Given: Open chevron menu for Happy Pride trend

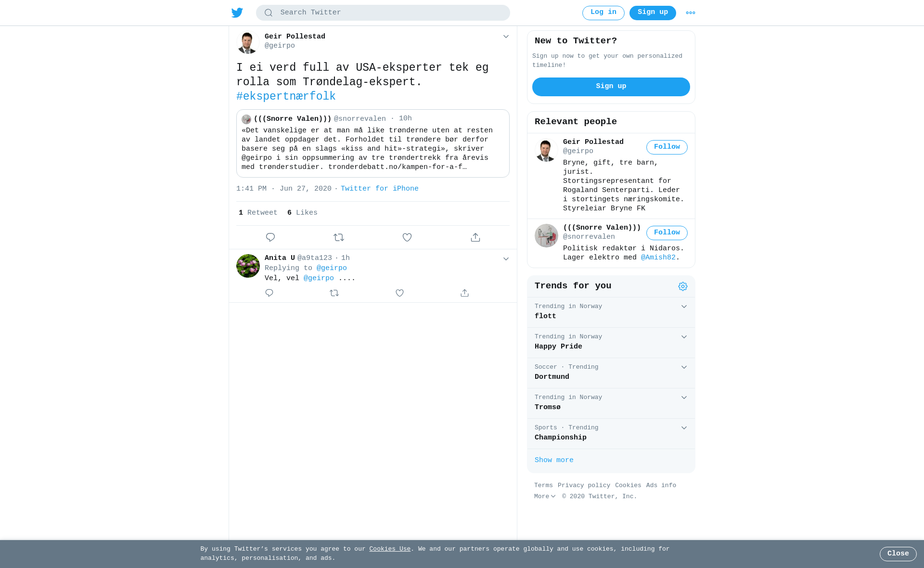Looking at the screenshot, I should (684, 337).
